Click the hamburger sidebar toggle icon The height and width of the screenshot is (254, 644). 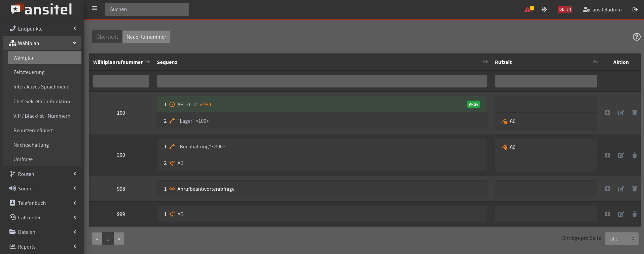tap(95, 8)
